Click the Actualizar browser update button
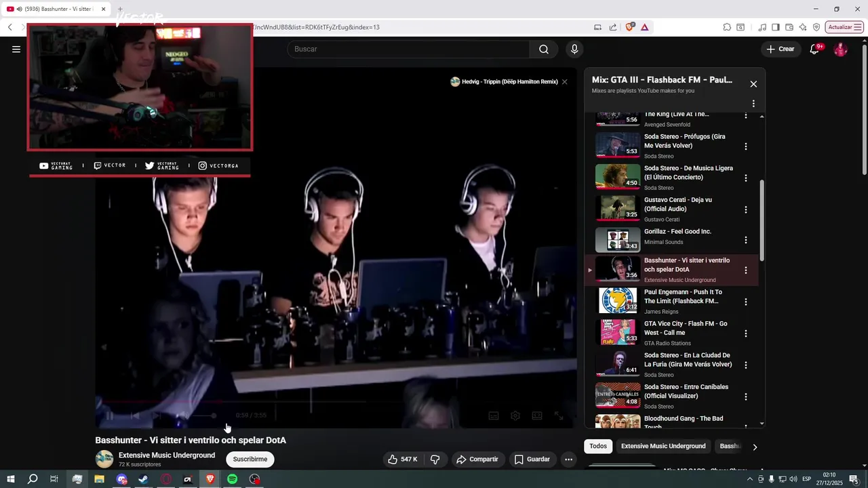The width and height of the screenshot is (868, 488). click(x=845, y=27)
